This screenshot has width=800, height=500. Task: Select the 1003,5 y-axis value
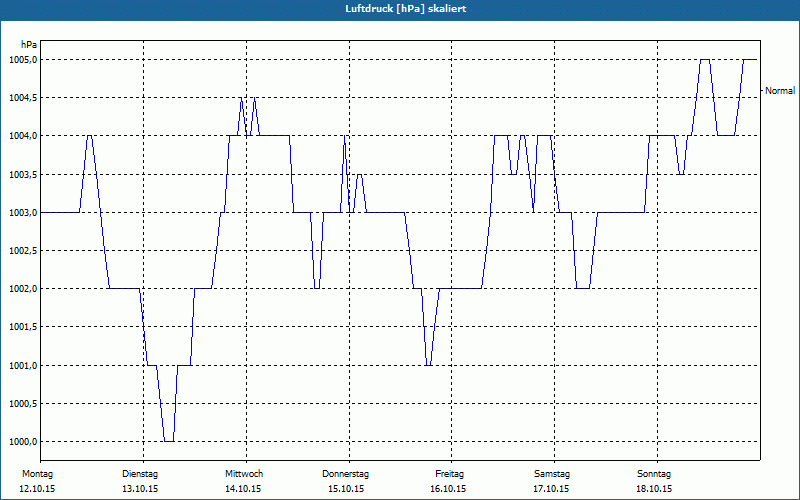tap(23, 174)
